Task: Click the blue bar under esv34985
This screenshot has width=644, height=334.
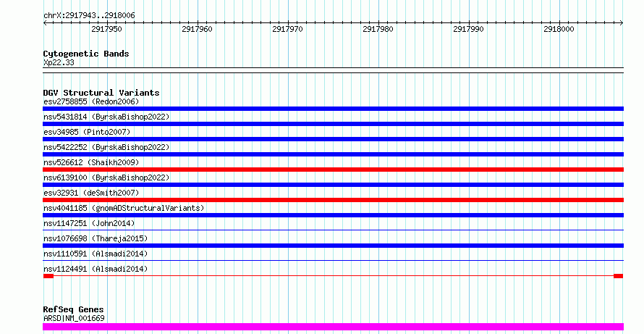Action: [333, 139]
